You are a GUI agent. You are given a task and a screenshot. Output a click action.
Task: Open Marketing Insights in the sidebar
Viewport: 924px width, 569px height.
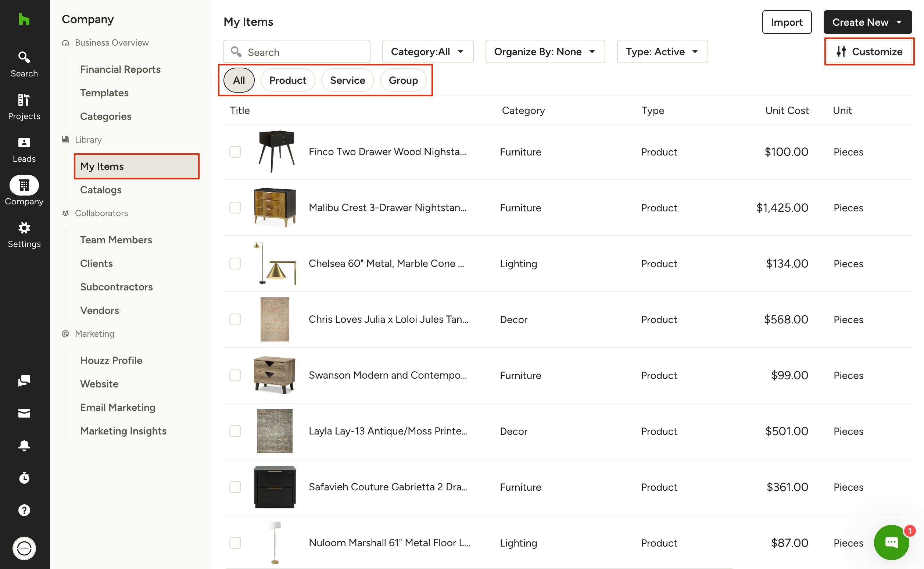[123, 431]
